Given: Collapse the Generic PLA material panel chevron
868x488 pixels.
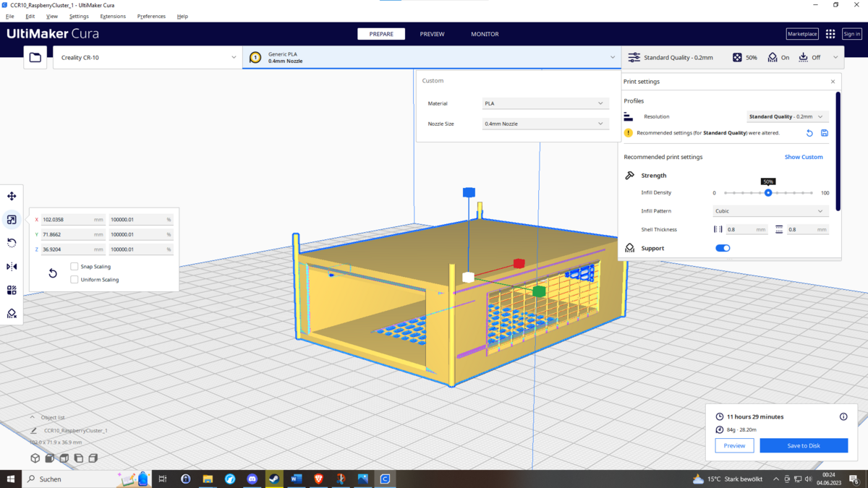Looking at the screenshot, I should point(612,57).
